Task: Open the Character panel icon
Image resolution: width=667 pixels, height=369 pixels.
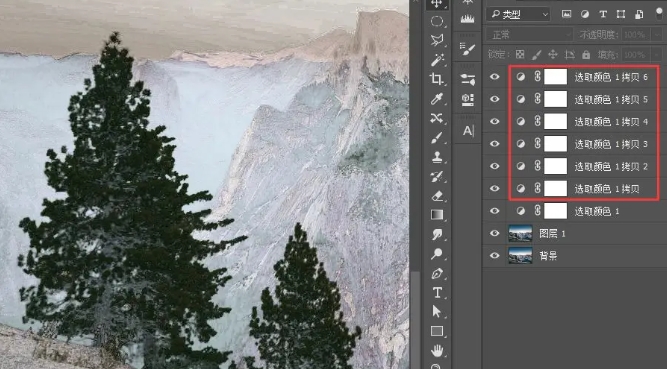Action: [x=467, y=131]
